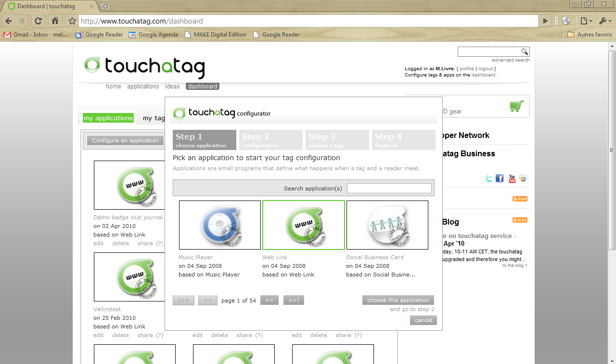The width and height of the screenshot is (616, 364).
Task: Open the Google Agenda bookmark
Action: (x=154, y=35)
